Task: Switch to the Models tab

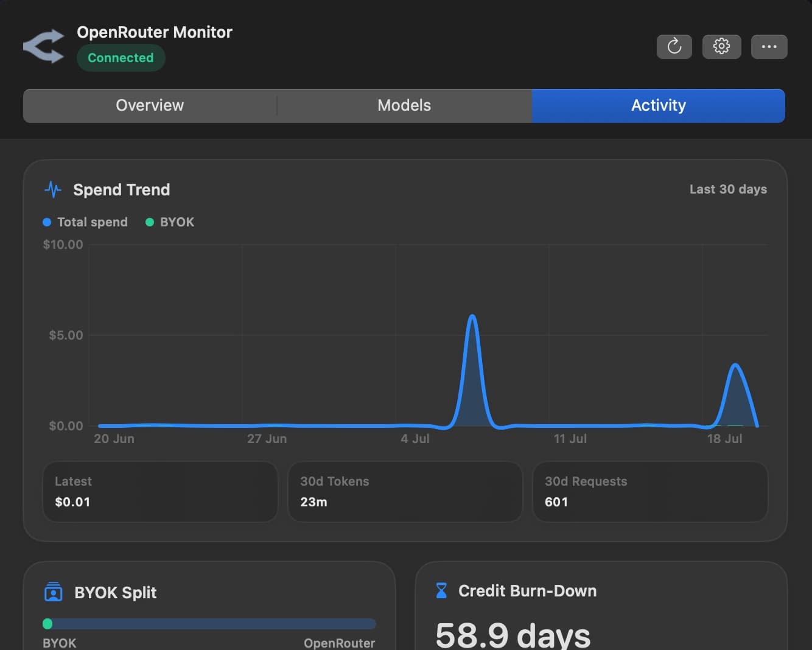Action: [x=404, y=105]
